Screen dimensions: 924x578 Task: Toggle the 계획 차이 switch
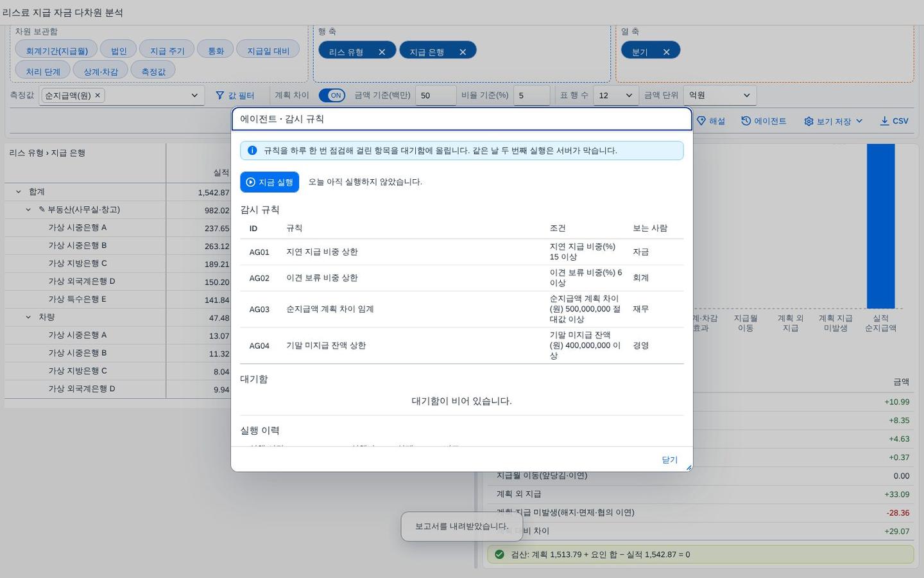(332, 95)
